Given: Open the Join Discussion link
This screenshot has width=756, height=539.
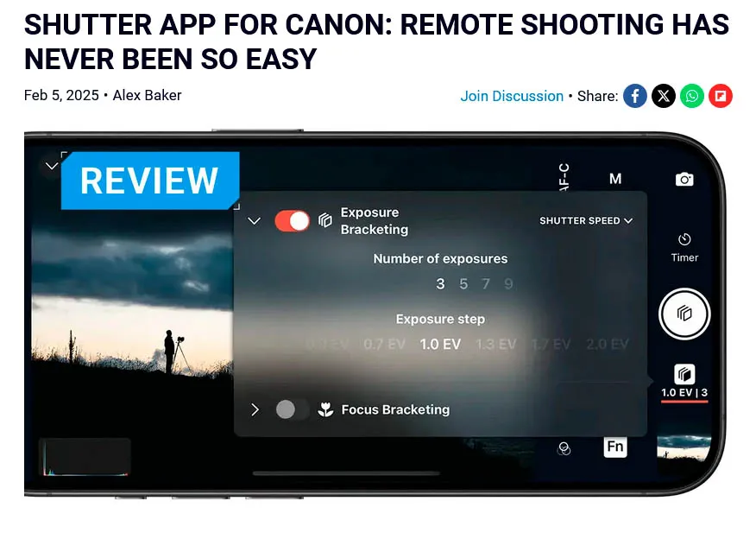Looking at the screenshot, I should click(x=512, y=96).
